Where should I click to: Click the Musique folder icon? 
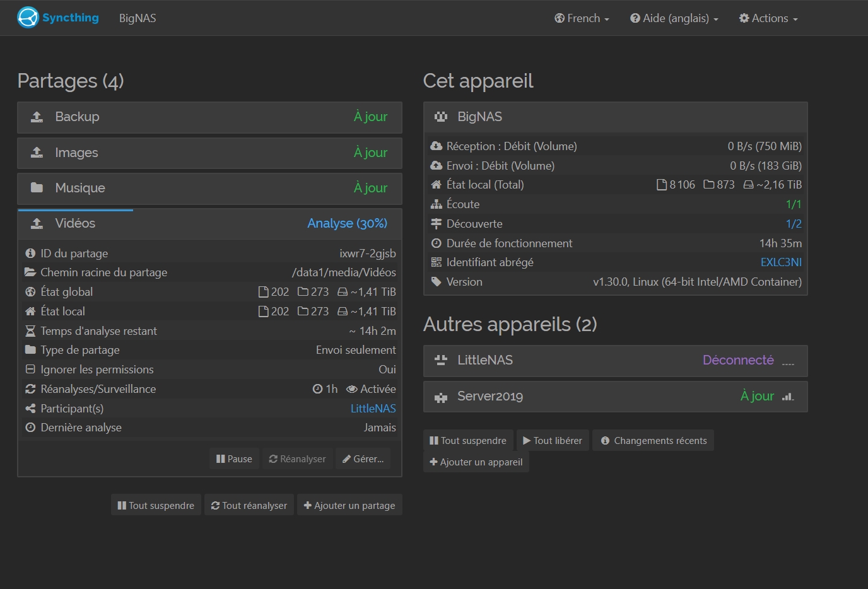pyautogui.click(x=37, y=188)
